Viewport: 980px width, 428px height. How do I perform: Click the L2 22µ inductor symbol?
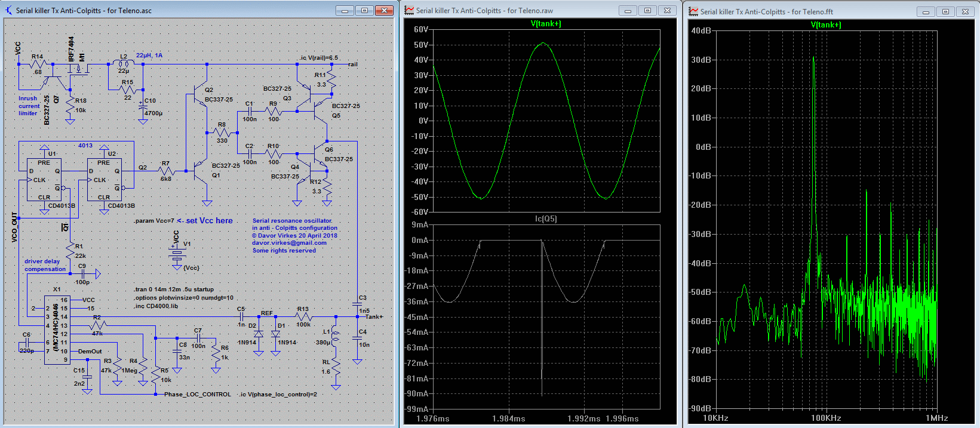[x=124, y=63]
